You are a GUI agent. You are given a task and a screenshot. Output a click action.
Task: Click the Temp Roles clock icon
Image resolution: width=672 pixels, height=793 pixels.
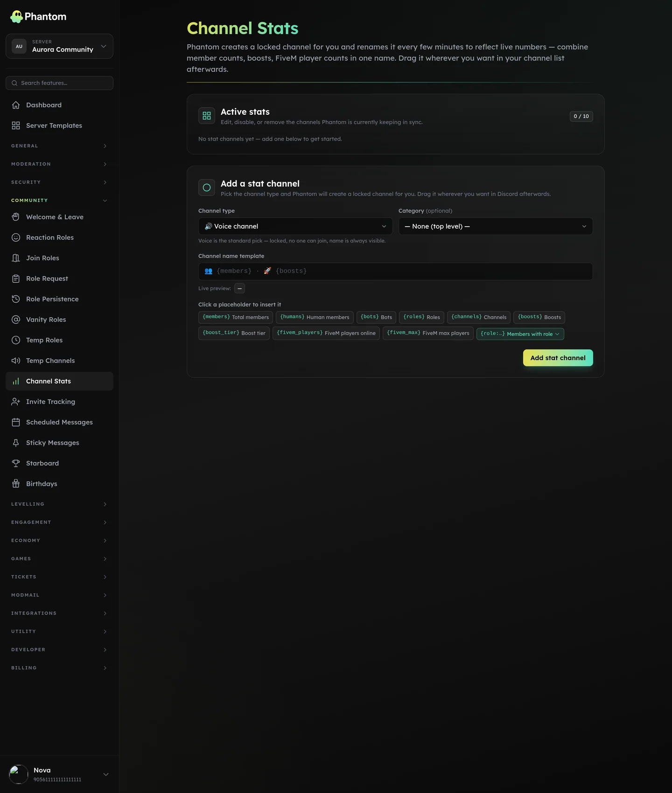pyautogui.click(x=16, y=340)
